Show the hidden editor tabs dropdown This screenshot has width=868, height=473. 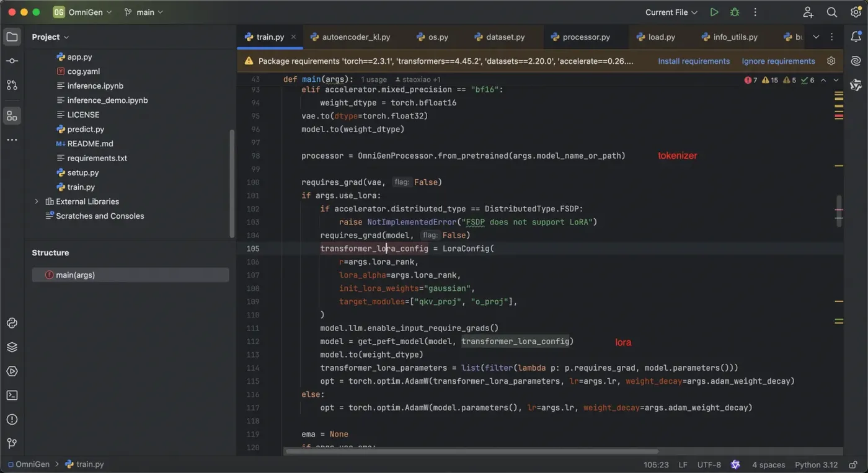816,37
